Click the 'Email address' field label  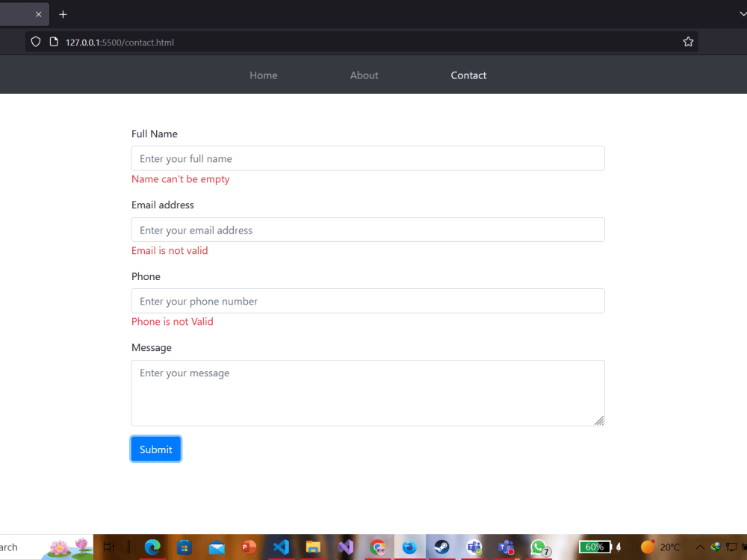tap(162, 205)
